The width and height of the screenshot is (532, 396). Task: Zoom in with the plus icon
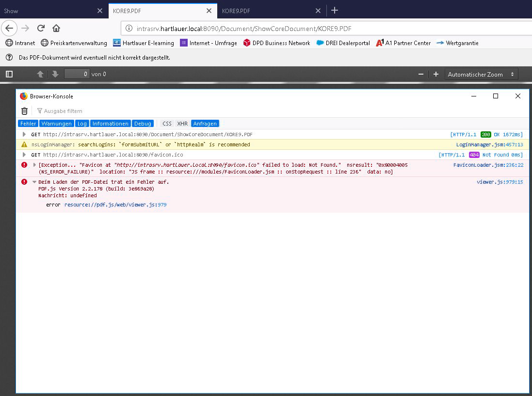(436, 74)
